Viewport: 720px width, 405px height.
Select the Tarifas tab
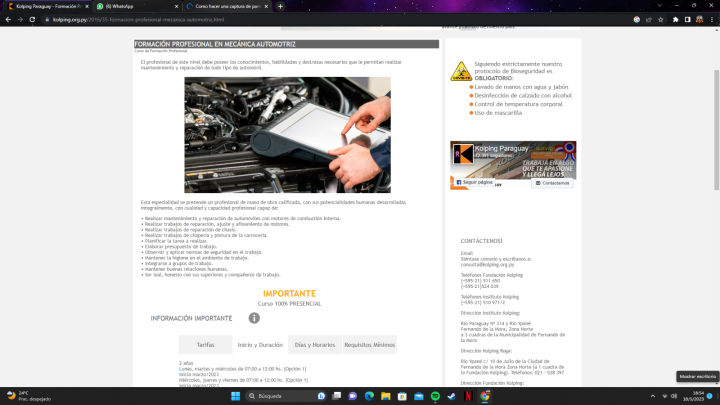[x=205, y=345]
